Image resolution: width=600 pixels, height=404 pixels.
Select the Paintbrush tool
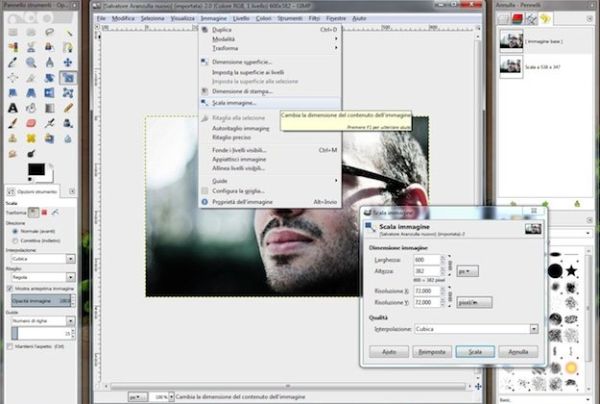coord(13,123)
